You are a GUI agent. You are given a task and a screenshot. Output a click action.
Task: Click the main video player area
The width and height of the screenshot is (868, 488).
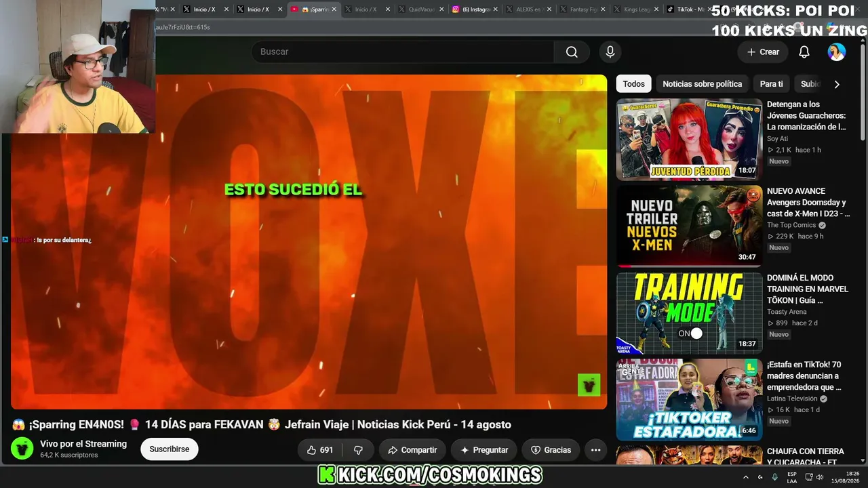309,242
